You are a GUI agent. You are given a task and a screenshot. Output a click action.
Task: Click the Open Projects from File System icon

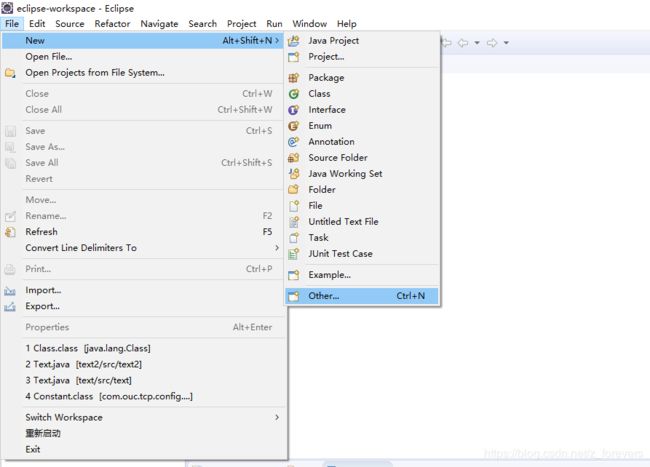pyautogui.click(x=10, y=73)
